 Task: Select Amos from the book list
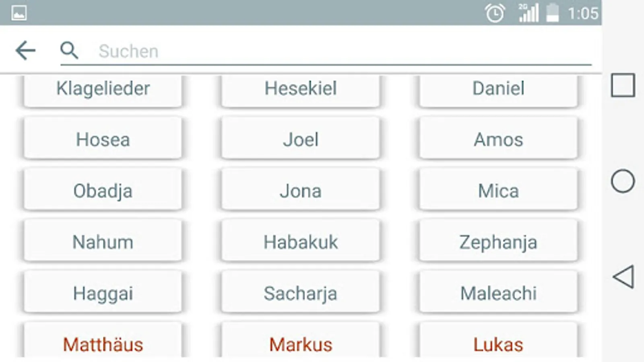tap(498, 139)
